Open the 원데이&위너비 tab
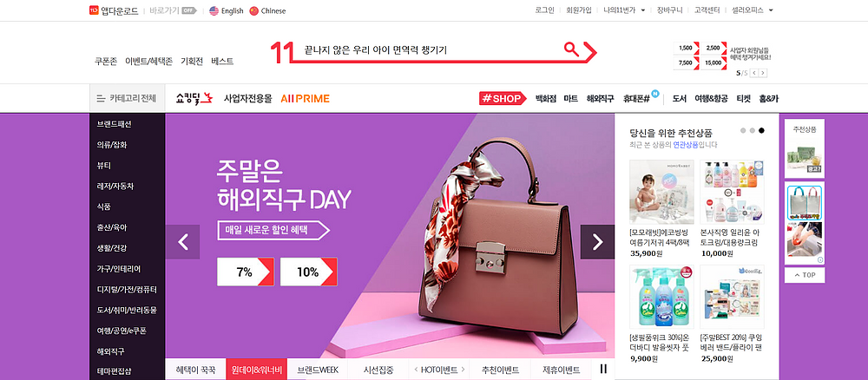Screen dimensions: 868x380 click(256, 370)
